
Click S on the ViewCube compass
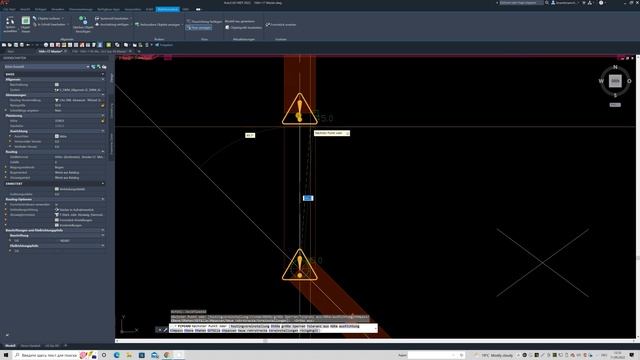coord(615,95)
